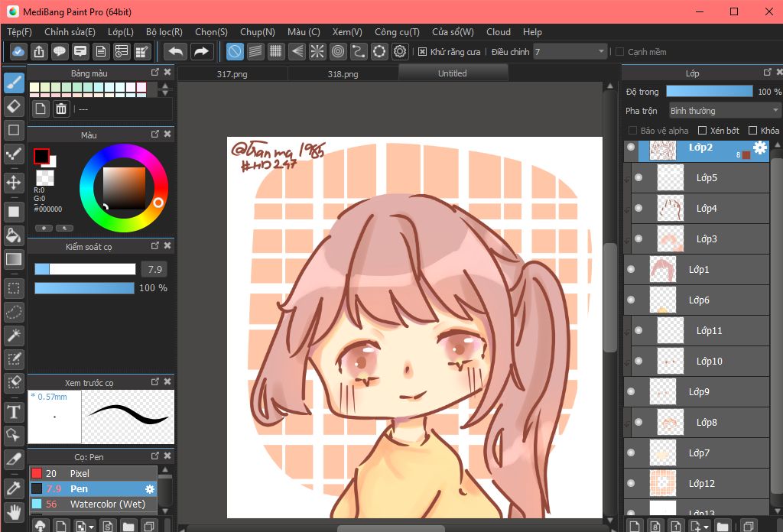Click the Undo arrow button
The image size is (783, 532).
[x=176, y=51]
